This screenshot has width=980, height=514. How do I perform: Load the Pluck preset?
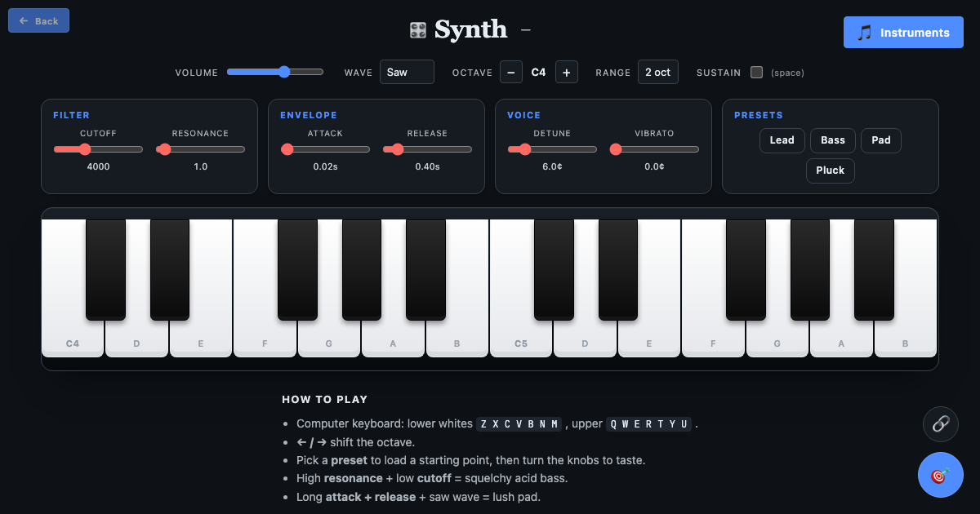[831, 171]
